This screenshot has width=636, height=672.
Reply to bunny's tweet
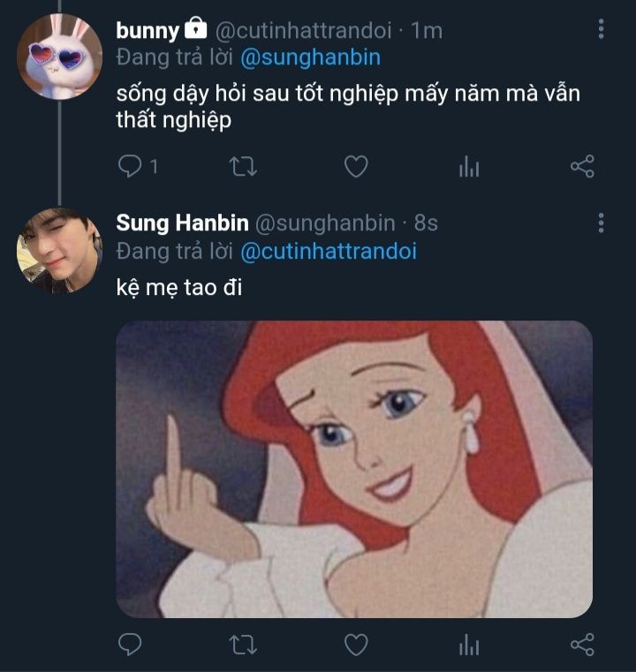pyautogui.click(x=130, y=166)
